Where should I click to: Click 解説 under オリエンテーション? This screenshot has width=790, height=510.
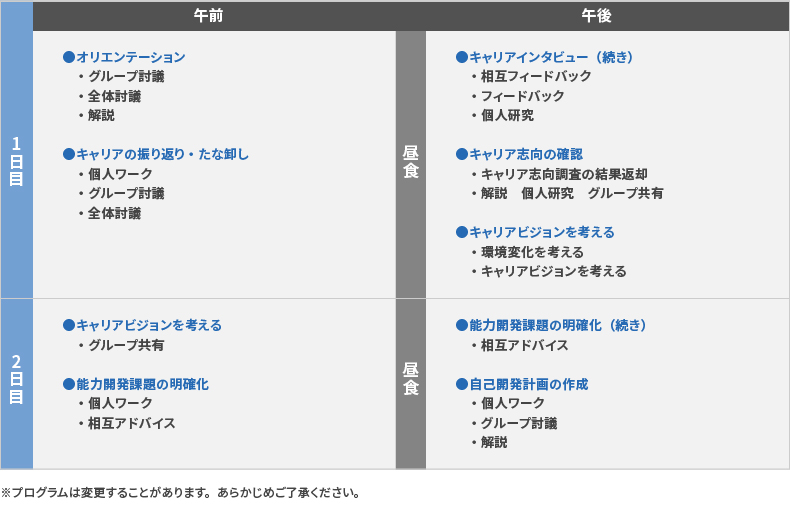pos(101,115)
